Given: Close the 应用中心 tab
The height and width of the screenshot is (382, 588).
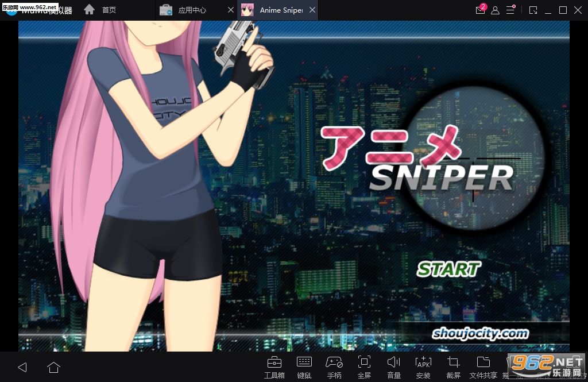Looking at the screenshot, I should click(231, 10).
